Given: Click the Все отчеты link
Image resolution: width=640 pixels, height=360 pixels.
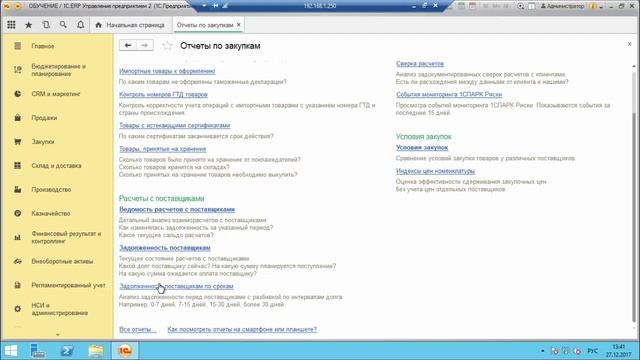Looking at the screenshot, I should (138, 329).
